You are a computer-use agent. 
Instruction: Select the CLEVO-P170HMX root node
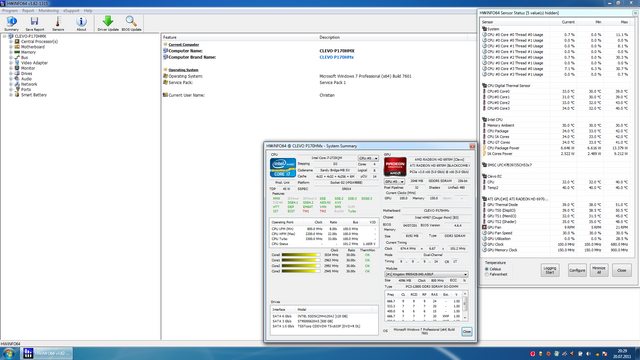point(30,36)
